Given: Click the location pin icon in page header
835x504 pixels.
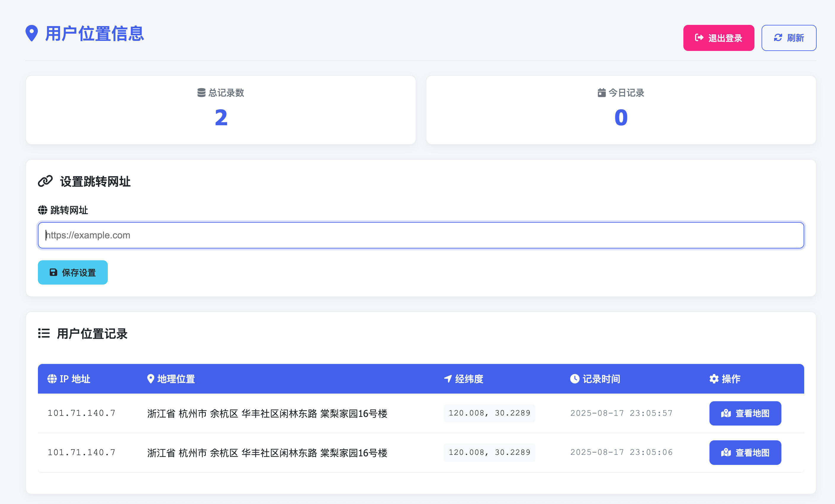Looking at the screenshot, I should pyautogui.click(x=32, y=33).
